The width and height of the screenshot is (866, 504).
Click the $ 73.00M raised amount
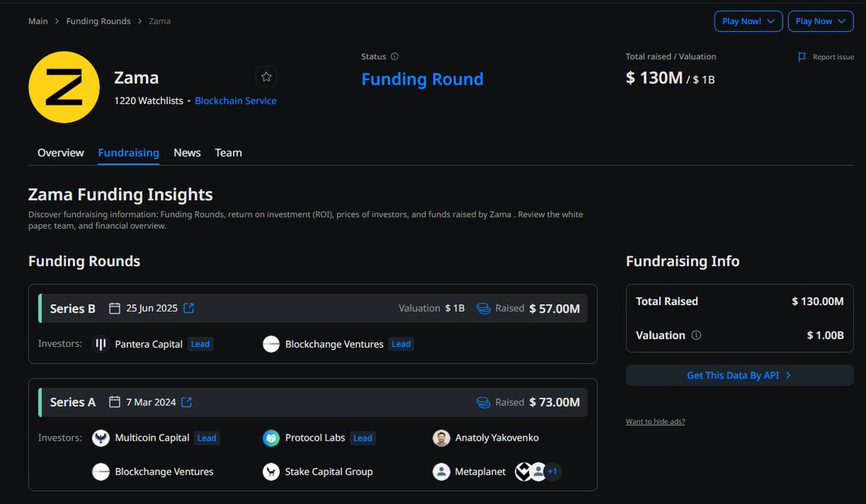pyautogui.click(x=554, y=402)
